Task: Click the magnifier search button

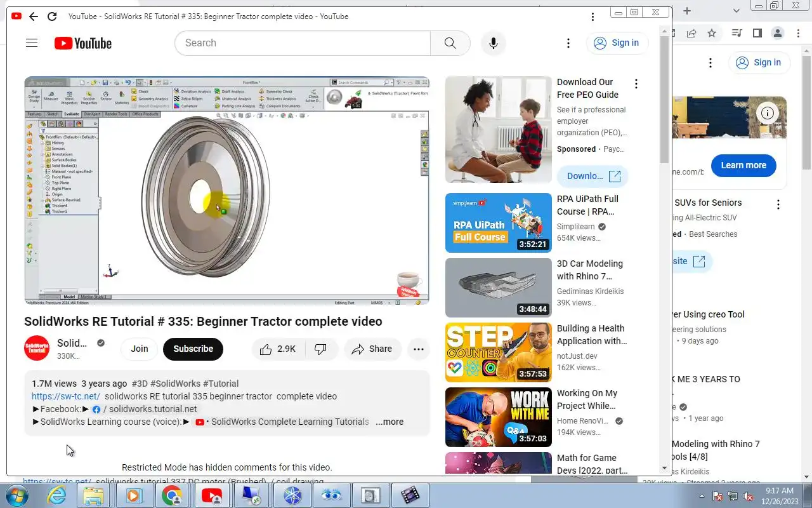Action: 450,43
